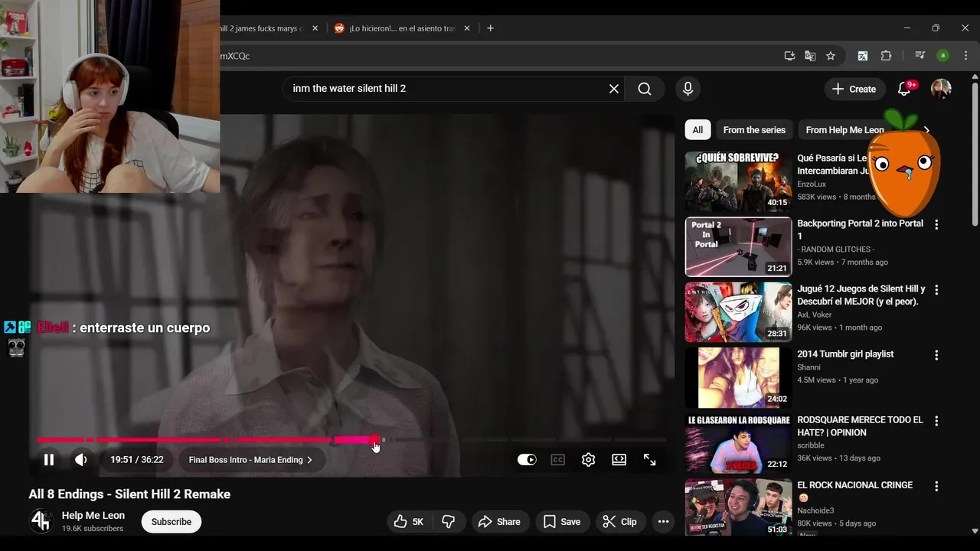Toggle the autoplay switch in player

click(527, 460)
